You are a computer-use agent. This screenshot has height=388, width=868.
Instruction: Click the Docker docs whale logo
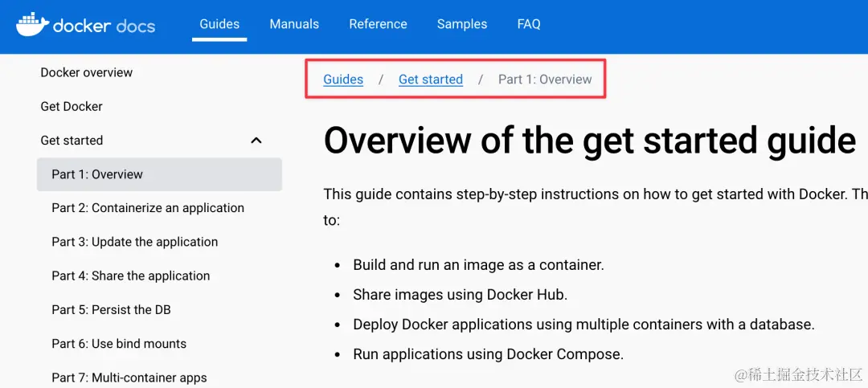coord(86,24)
